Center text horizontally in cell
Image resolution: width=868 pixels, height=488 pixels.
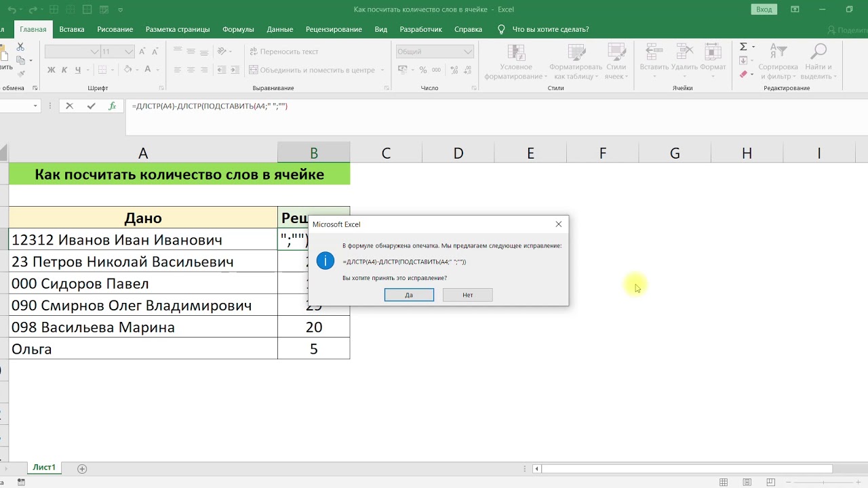coord(191,70)
